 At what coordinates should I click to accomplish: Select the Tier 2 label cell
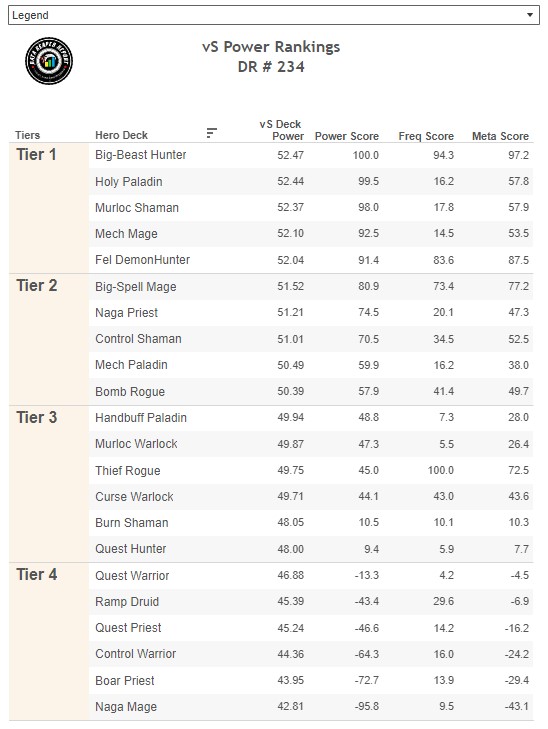pos(49,339)
